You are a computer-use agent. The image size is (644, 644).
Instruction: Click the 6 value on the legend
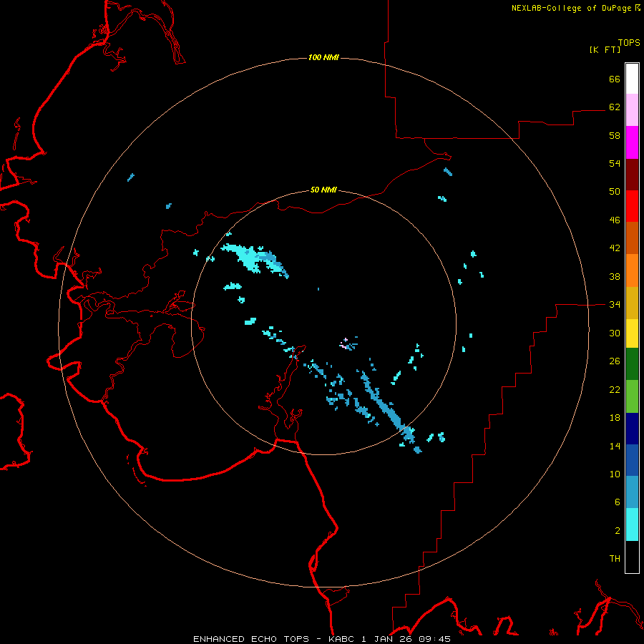(618, 502)
